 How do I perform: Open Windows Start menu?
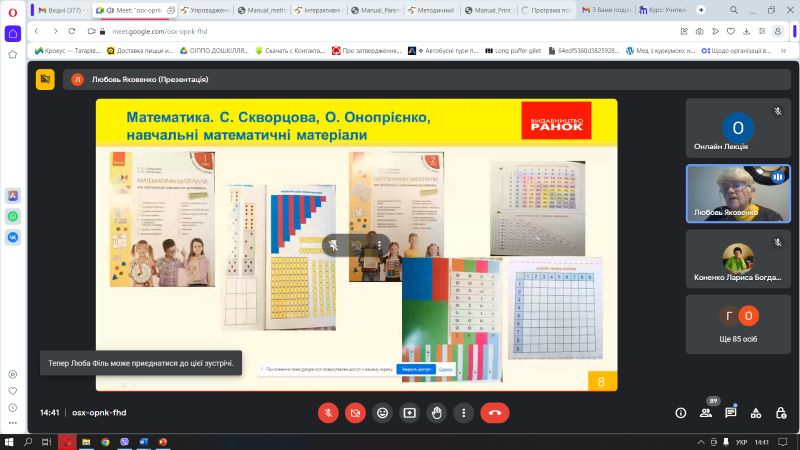(9, 442)
